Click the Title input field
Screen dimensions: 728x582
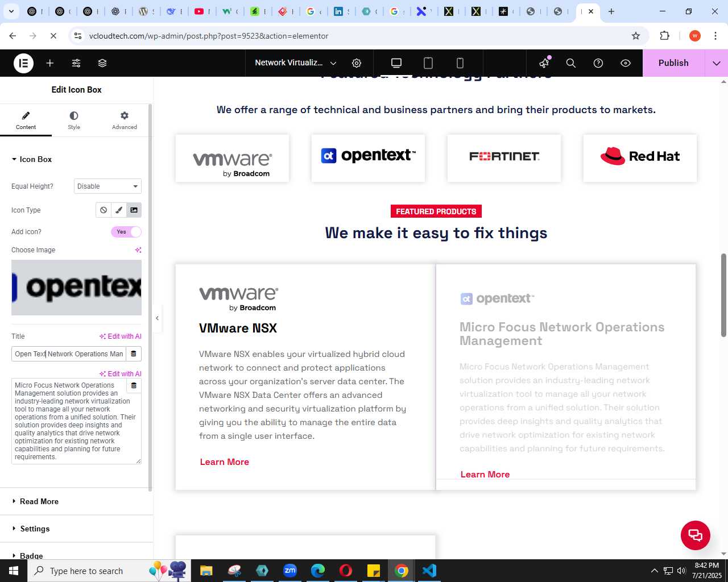(x=69, y=354)
